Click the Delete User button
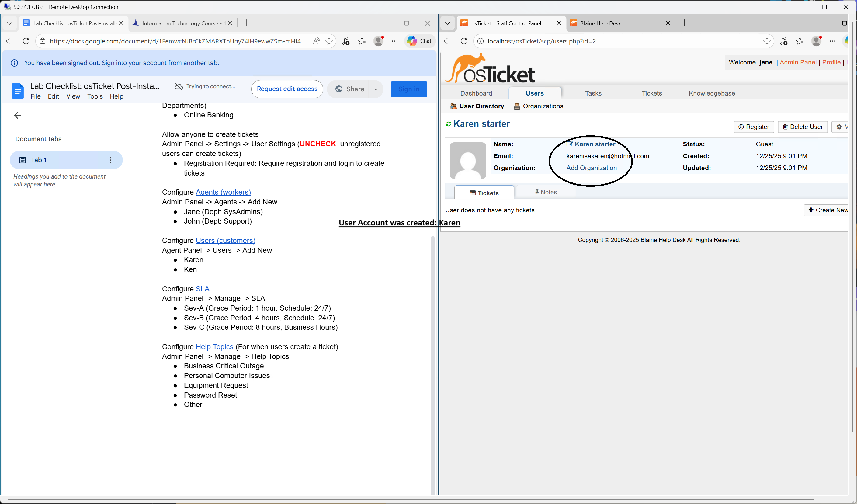The width and height of the screenshot is (857, 504). [802, 127]
